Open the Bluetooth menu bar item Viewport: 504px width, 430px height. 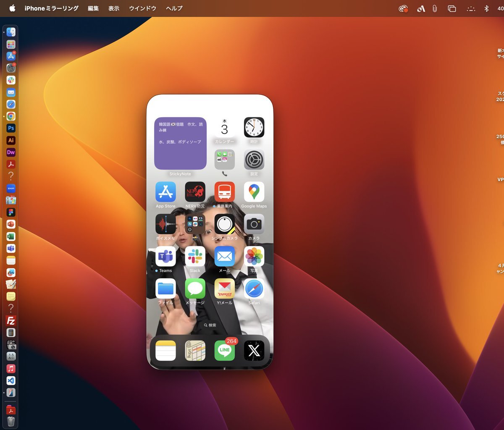(x=486, y=8)
